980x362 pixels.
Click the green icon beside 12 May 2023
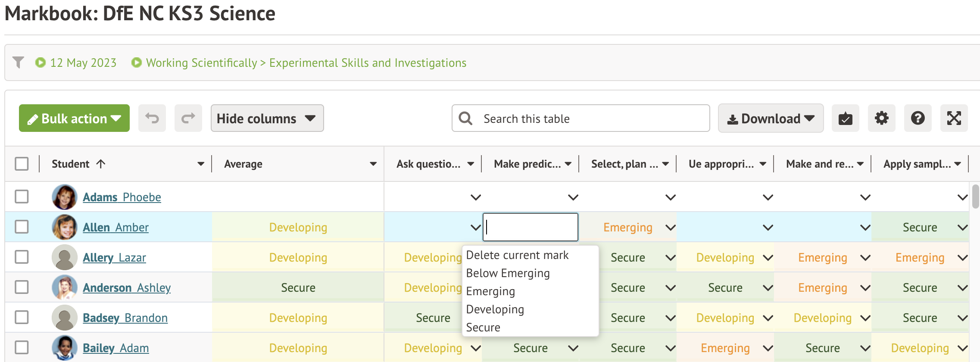[41, 62]
